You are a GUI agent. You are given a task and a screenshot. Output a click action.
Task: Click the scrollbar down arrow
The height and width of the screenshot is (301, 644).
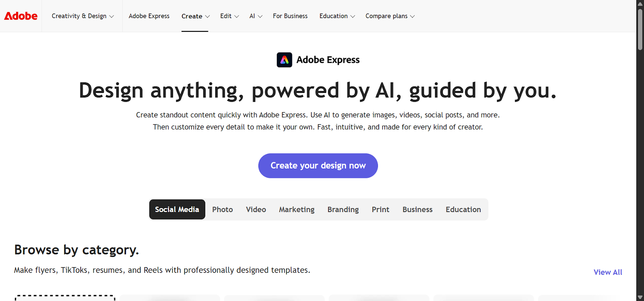pos(640,297)
